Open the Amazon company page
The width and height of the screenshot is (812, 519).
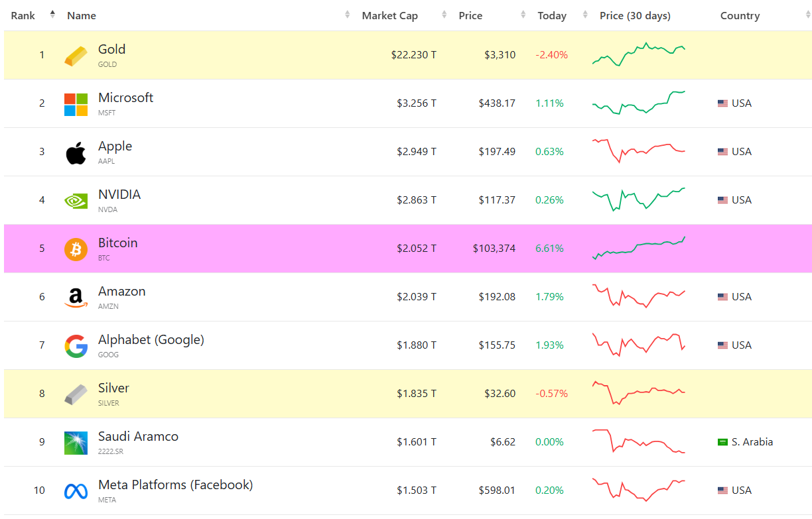(x=122, y=291)
